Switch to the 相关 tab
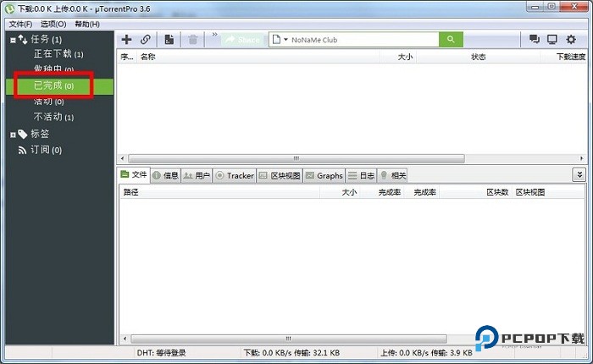This screenshot has width=593, height=364. tap(393, 175)
